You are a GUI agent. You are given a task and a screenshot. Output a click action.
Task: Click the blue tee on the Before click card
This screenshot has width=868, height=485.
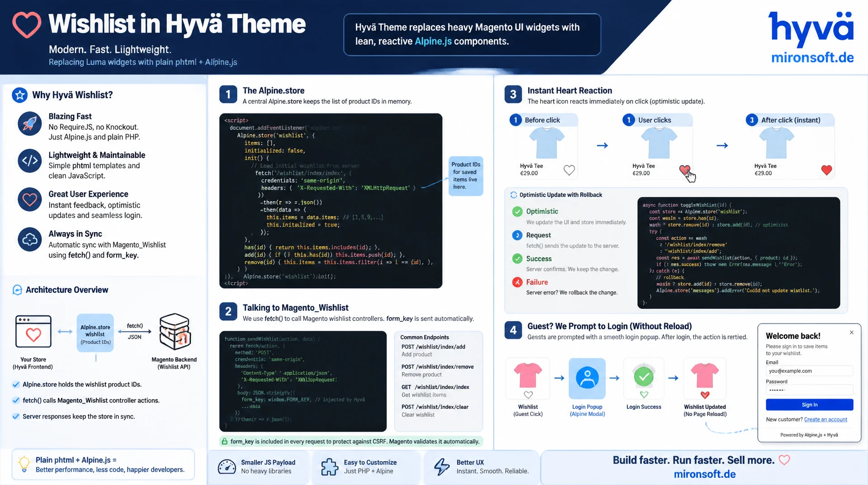pyautogui.click(x=547, y=143)
